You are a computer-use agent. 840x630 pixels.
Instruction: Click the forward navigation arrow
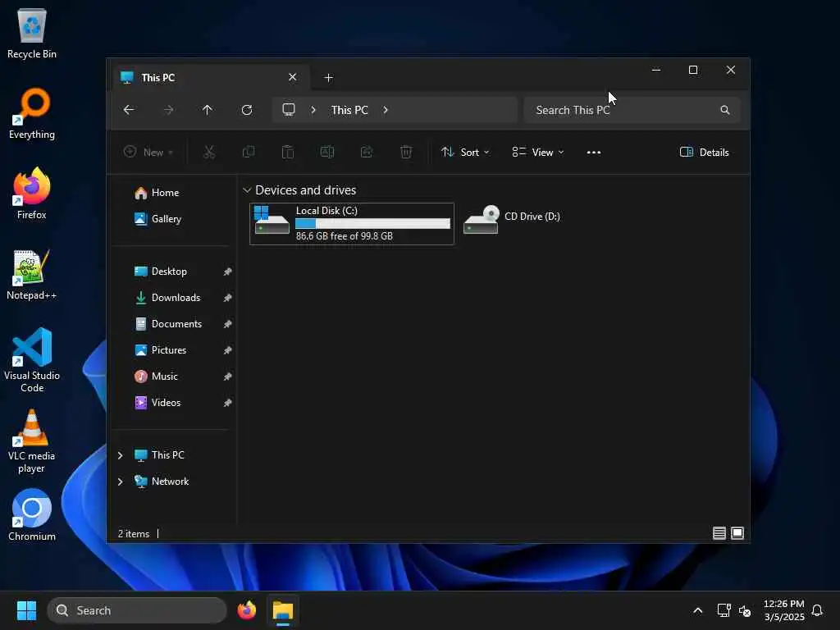[x=168, y=110]
